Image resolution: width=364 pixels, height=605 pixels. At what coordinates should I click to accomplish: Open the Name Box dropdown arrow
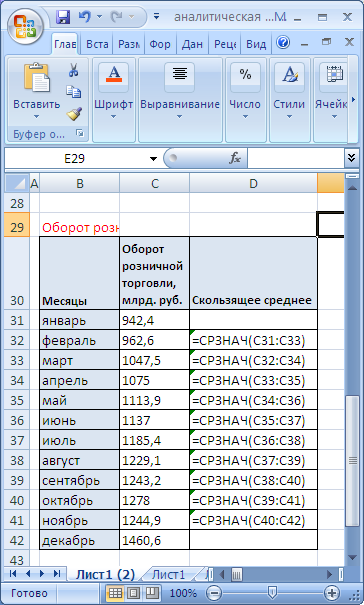(153, 159)
